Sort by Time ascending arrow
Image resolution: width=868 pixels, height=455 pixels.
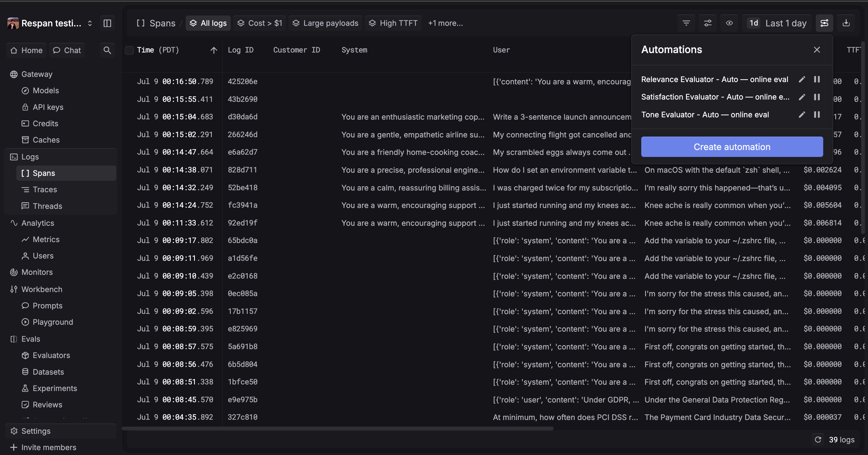coord(214,50)
